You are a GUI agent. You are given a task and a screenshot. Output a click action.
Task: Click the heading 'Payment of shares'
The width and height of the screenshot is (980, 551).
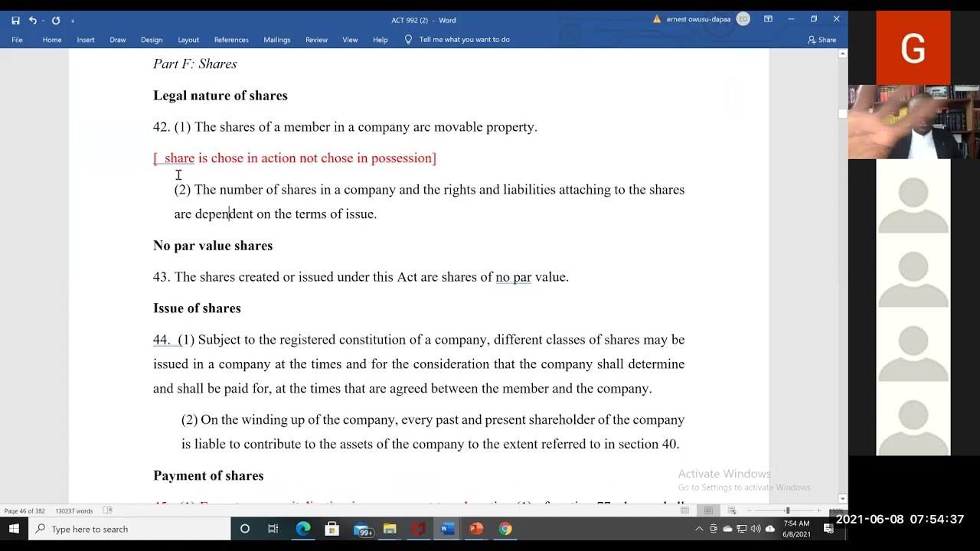pyautogui.click(x=208, y=476)
